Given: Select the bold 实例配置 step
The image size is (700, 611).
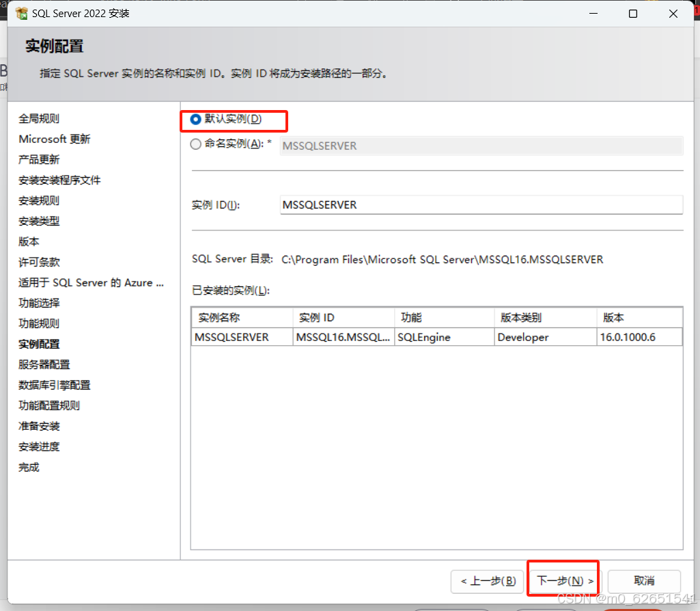Looking at the screenshot, I should (x=39, y=344).
